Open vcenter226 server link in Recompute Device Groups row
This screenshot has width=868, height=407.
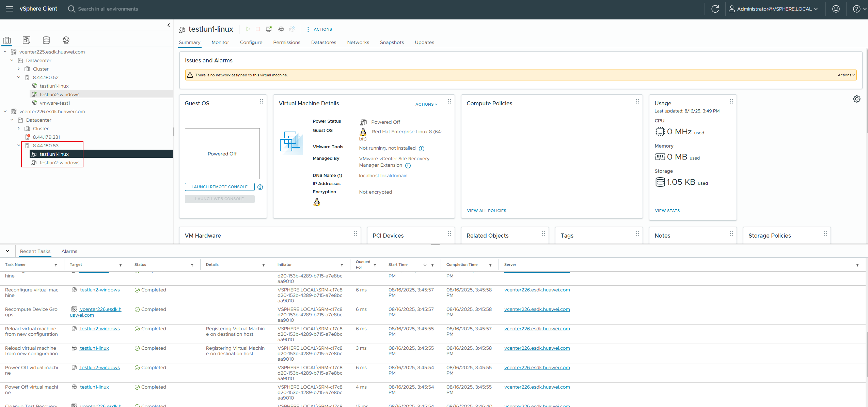[x=537, y=310]
